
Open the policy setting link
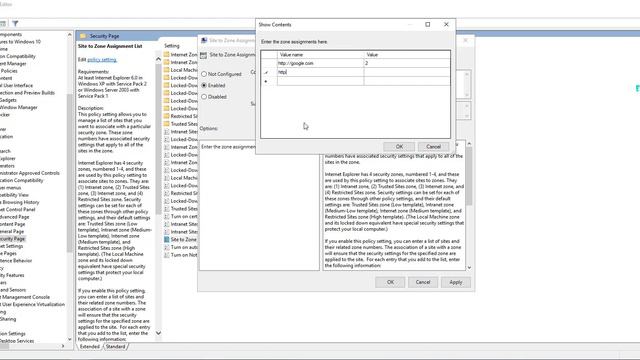point(102,60)
